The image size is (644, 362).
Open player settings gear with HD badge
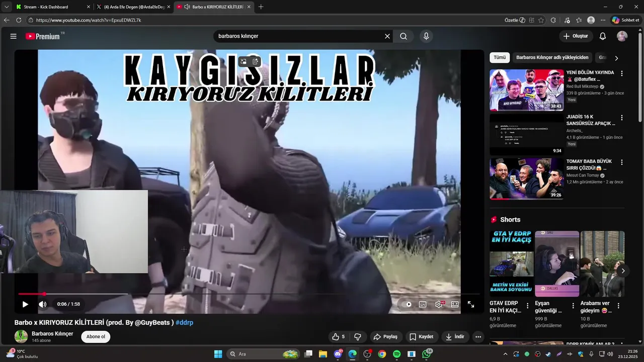click(439, 304)
